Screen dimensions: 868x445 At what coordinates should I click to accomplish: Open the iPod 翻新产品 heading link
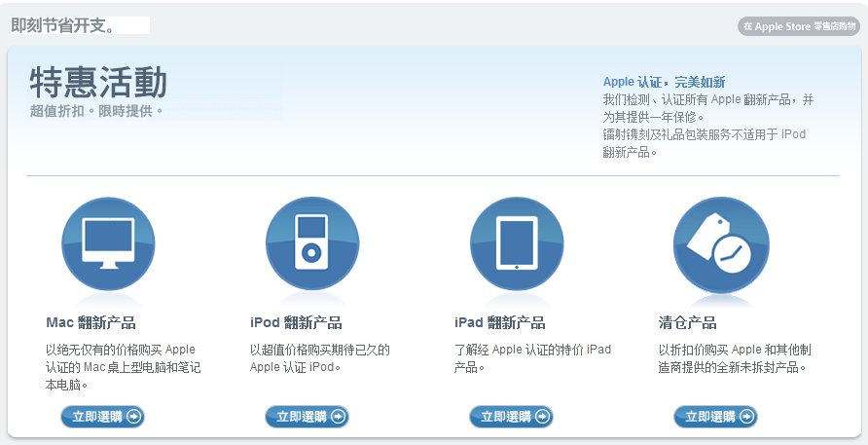[x=296, y=322]
